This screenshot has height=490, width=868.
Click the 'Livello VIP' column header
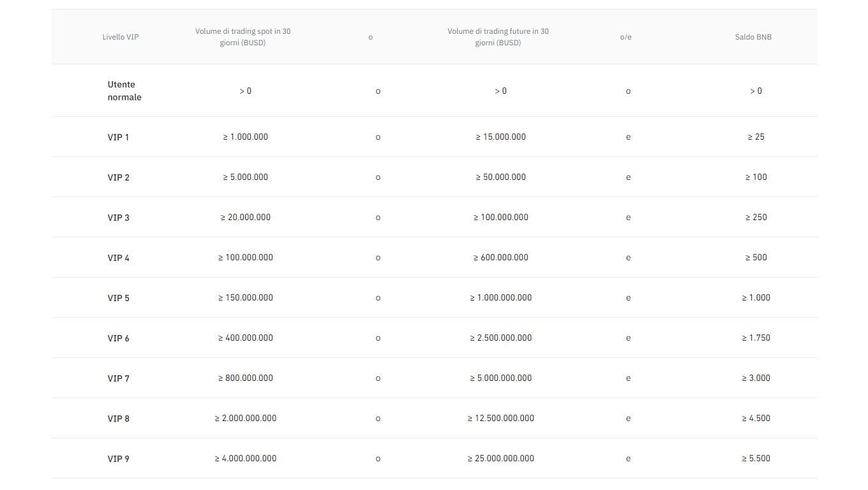(x=120, y=37)
